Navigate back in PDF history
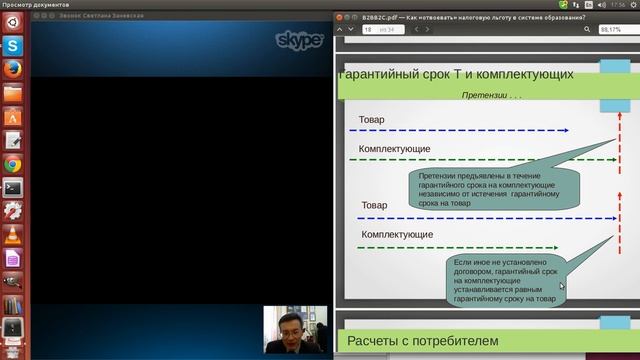The image size is (640, 360). [416, 29]
